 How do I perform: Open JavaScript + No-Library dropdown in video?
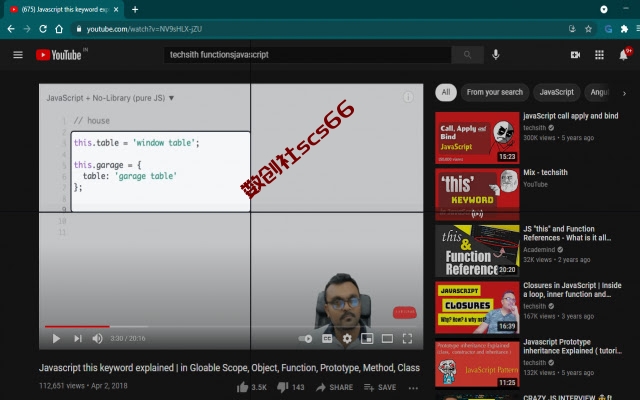[x=110, y=98]
